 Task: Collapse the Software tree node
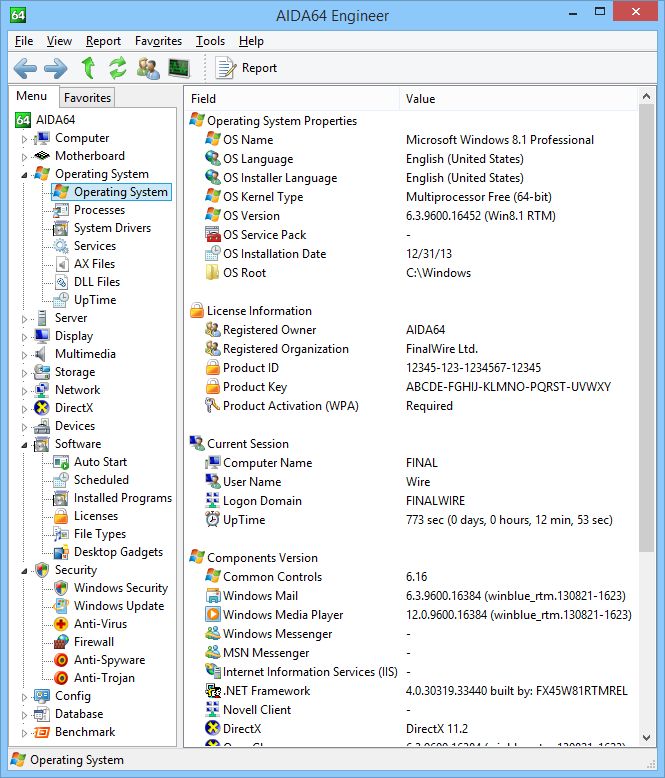coord(24,445)
